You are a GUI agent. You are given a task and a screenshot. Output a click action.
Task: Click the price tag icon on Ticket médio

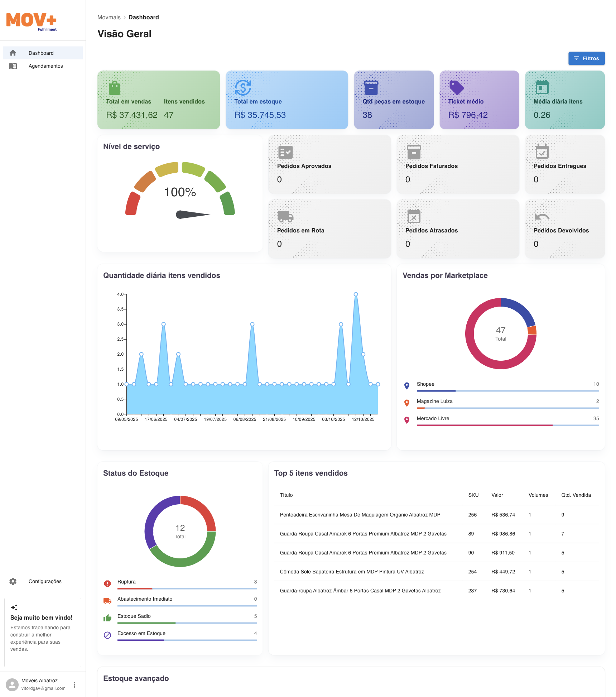456,88
